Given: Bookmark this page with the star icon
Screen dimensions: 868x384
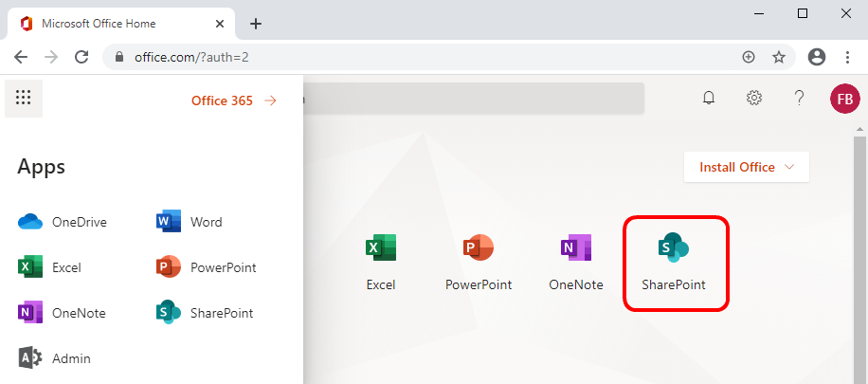Looking at the screenshot, I should [x=779, y=57].
